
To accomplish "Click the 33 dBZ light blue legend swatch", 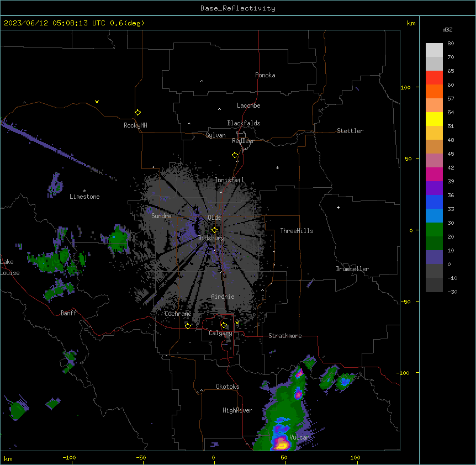I will coord(434,215).
